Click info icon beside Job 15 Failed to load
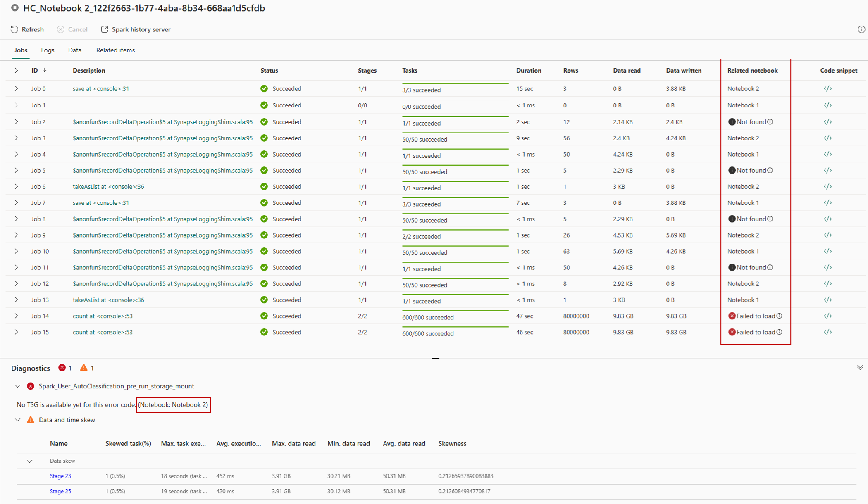Screen dimensions: 868x504 [779, 332]
